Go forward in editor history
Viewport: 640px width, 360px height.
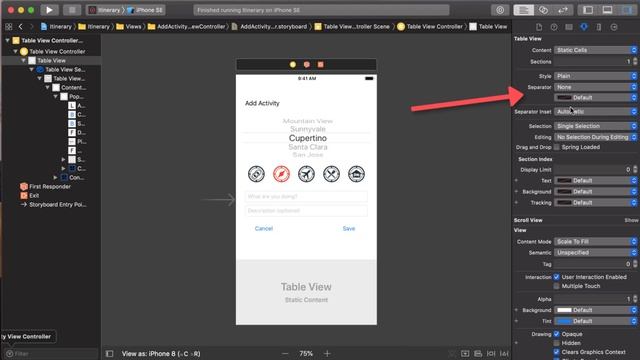31,27
